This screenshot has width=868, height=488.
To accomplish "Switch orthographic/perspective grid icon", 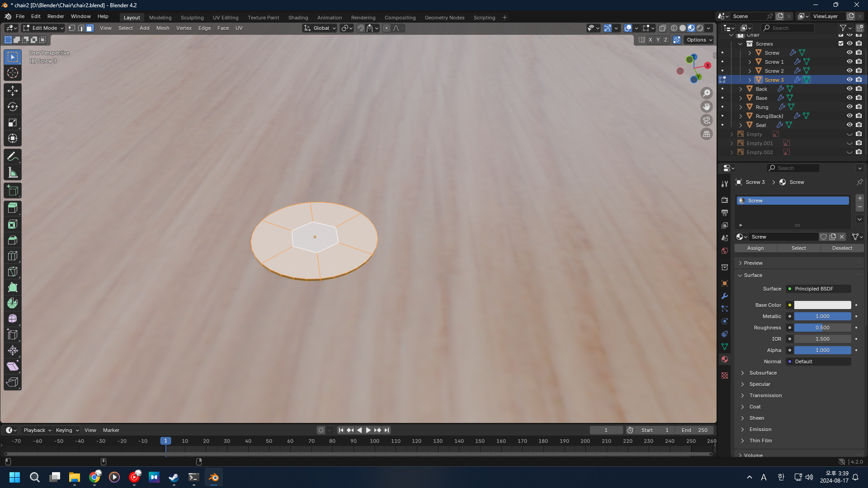I will pyautogui.click(x=707, y=134).
